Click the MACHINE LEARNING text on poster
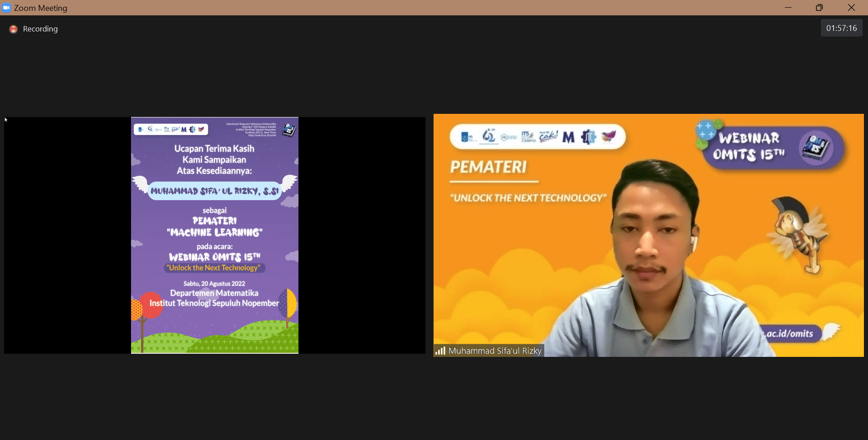The height and width of the screenshot is (440, 868). click(x=215, y=232)
